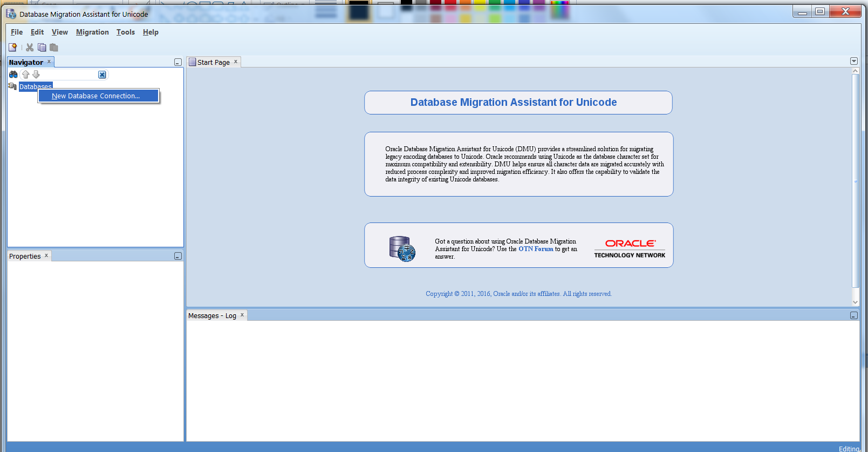Open the File menu
The height and width of the screenshot is (452, 868).
coord(17,32)
